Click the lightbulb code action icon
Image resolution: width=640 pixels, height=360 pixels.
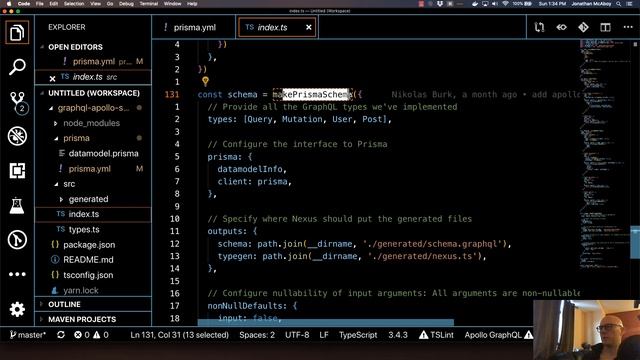205,81
